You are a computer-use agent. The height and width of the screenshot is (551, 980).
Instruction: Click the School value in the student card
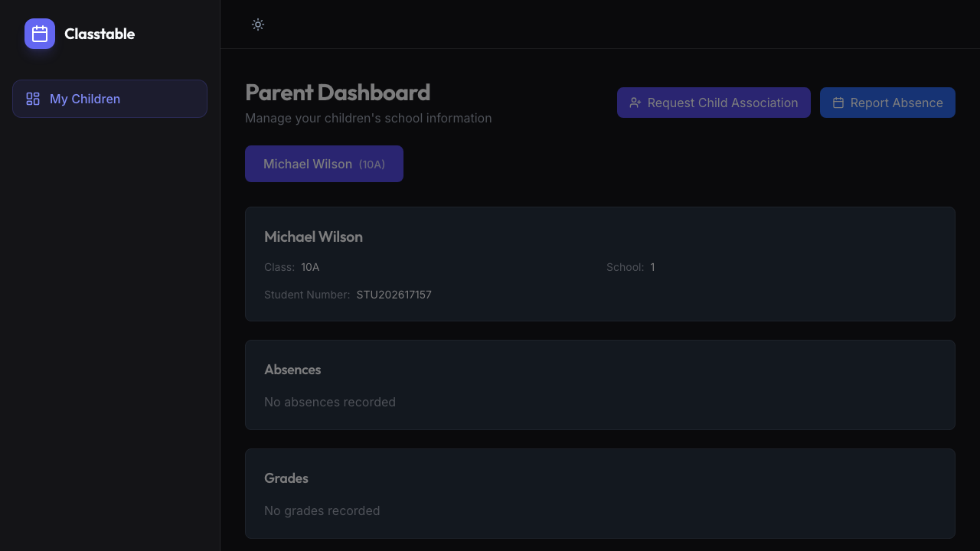tap(652, 267)
